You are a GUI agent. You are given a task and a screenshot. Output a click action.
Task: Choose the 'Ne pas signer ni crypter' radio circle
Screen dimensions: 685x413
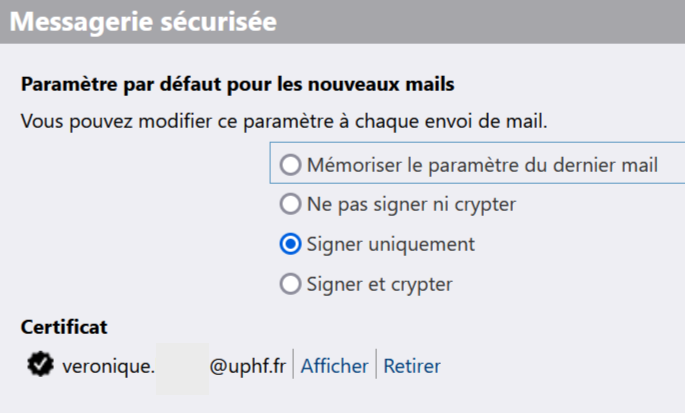tap(291, 205)
